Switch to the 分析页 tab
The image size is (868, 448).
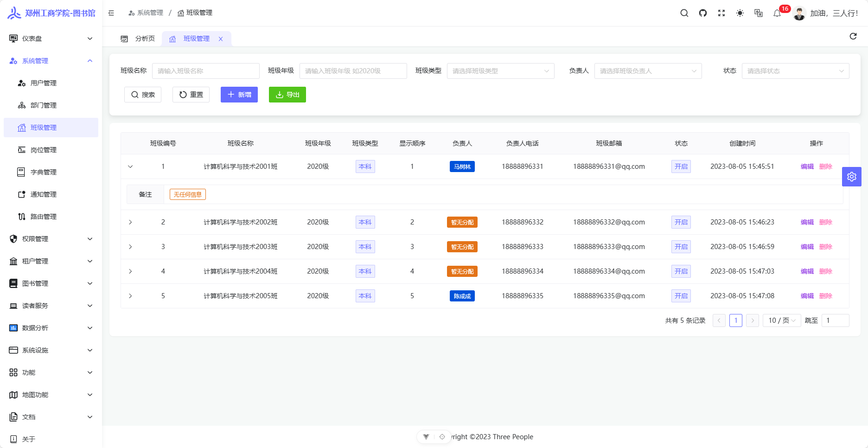tap(138, 39)
